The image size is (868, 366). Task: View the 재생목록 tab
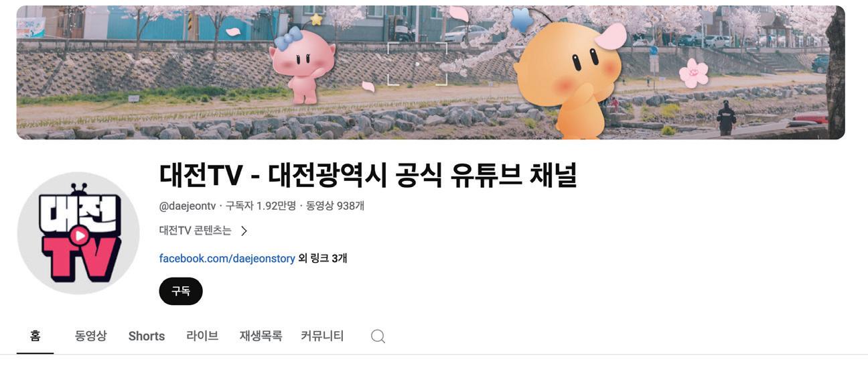click(261, 336)
